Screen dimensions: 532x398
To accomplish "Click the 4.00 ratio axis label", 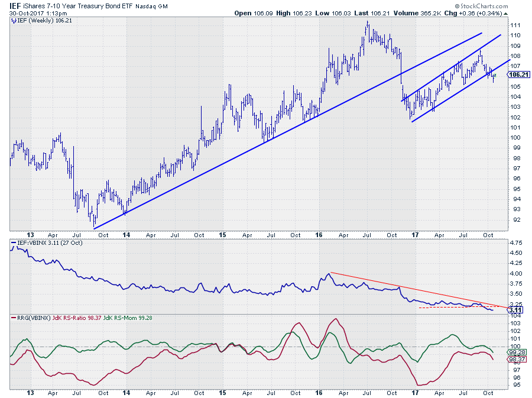I will click(516, 273).
